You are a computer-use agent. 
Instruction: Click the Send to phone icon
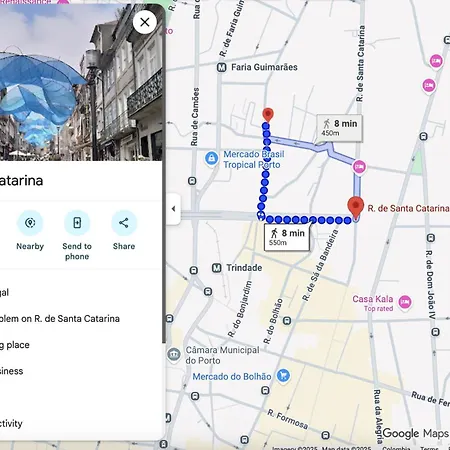[x=77, y=223]
